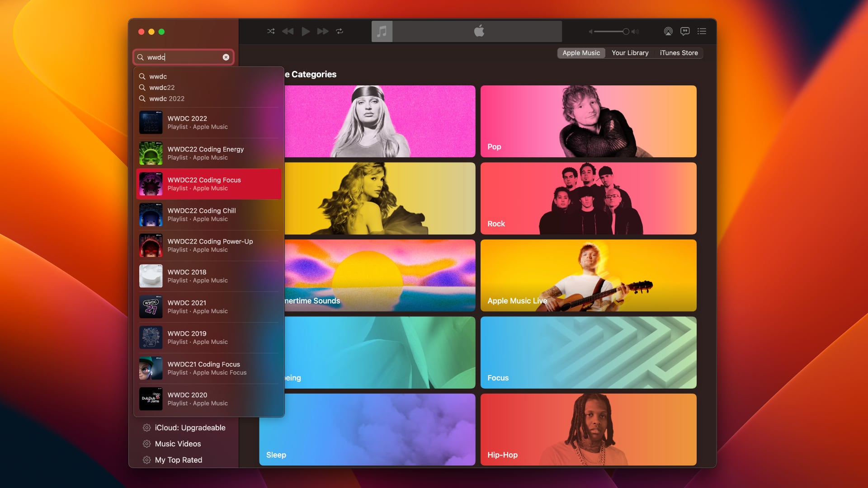Adjust the volume slider knob

click(x=626, y=32)
